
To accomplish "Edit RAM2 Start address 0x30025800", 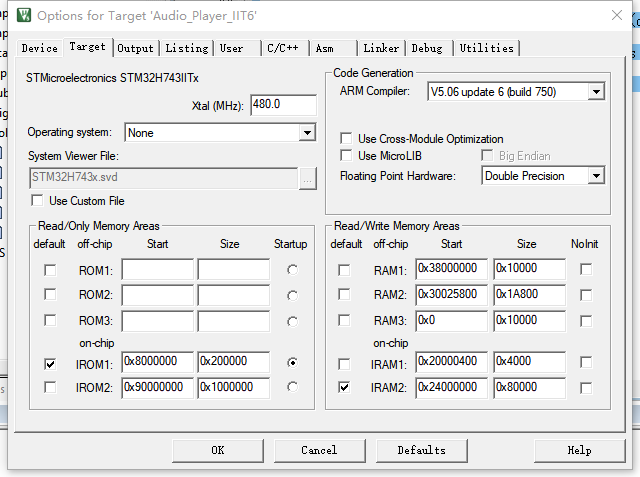I will (x=451, y=295).
